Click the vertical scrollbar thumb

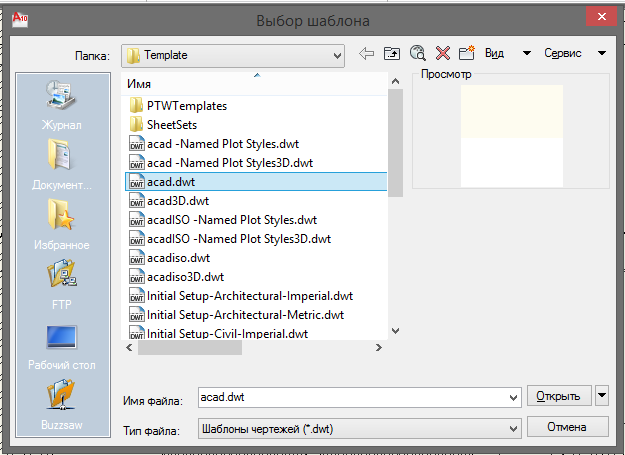point(395,143)
